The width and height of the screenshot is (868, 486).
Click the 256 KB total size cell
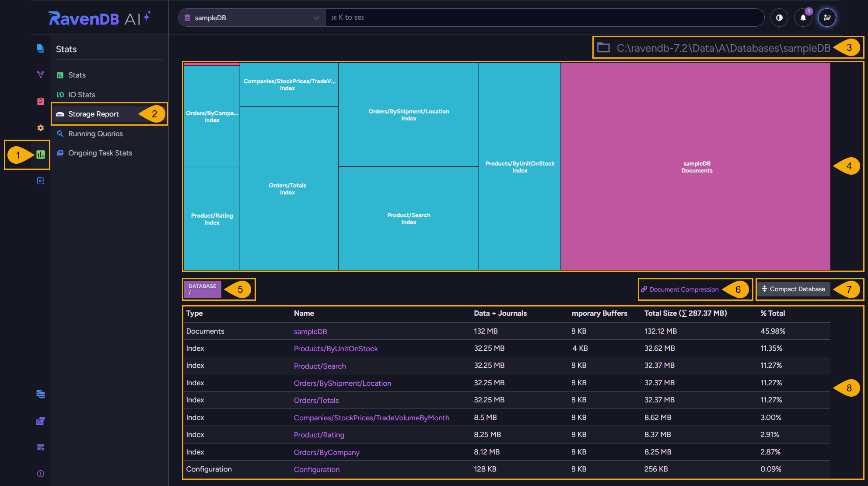pos(656,469)
